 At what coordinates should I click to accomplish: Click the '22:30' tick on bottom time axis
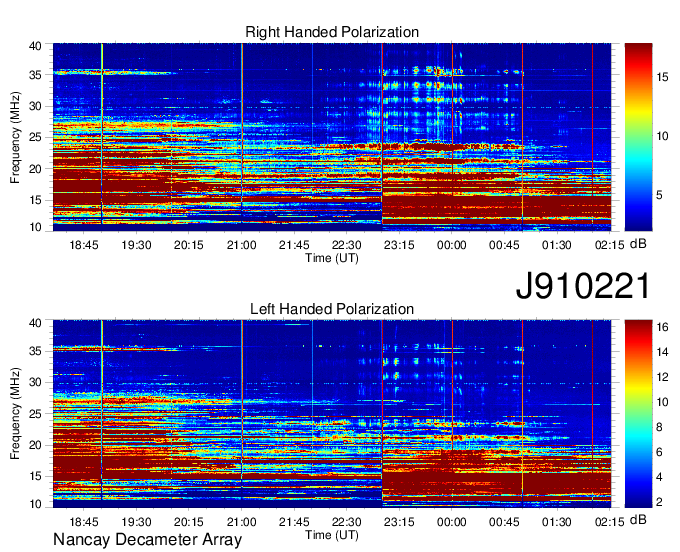coord(347,523)
